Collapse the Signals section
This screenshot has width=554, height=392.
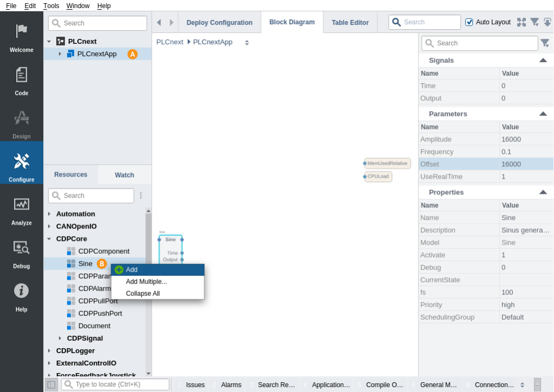click(543, 60)
